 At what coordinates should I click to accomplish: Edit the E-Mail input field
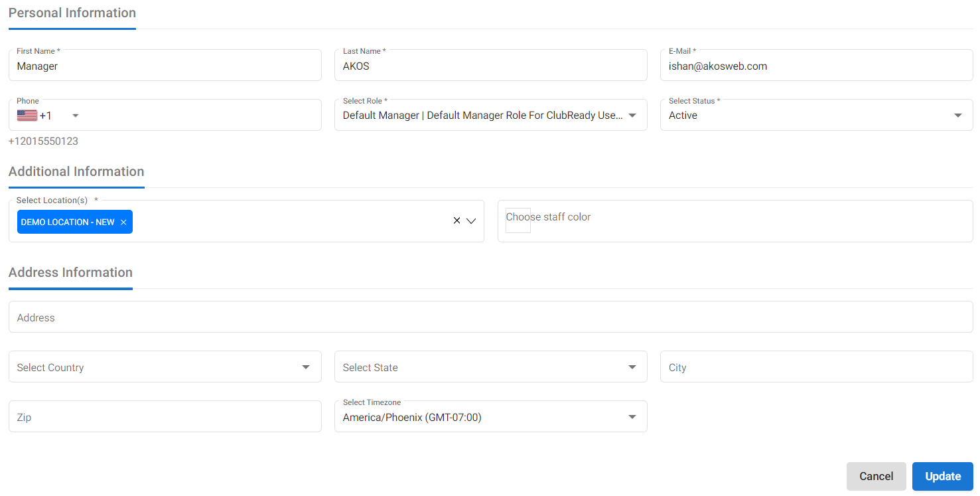coord(815,66)
